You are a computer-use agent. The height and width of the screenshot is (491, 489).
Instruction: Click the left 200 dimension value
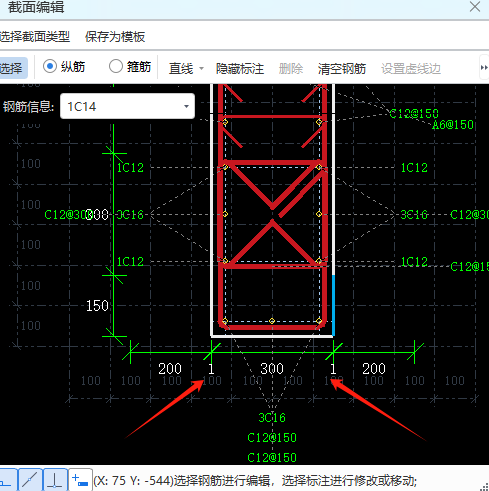[170, 369]
